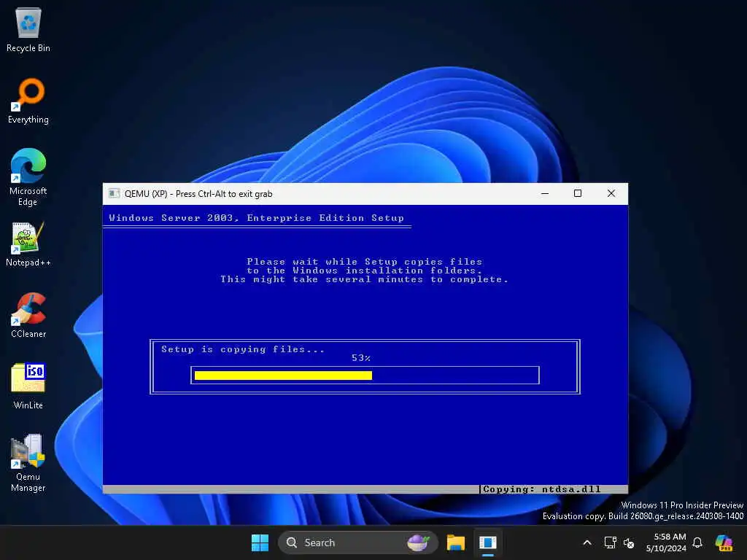Viewport: 747px width, 560px height.
Task: Open the notification bell icon
Action: pyautogui.click(x=697, y=542)
